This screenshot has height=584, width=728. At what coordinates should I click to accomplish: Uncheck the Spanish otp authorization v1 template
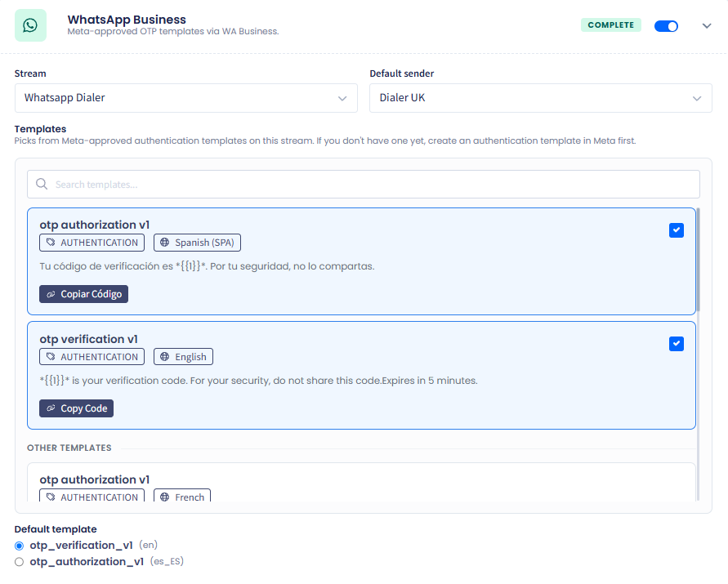(x=676, y=230)
